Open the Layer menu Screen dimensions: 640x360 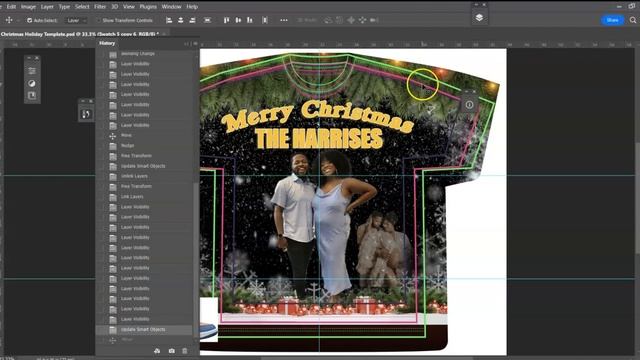click(x=47, y=7)
